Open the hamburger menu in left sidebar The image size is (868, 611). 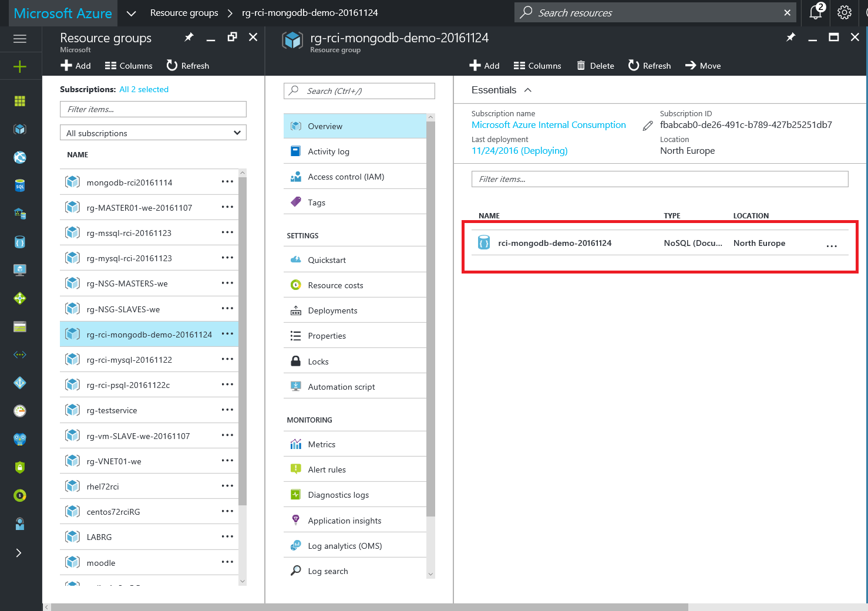(20, 39)
